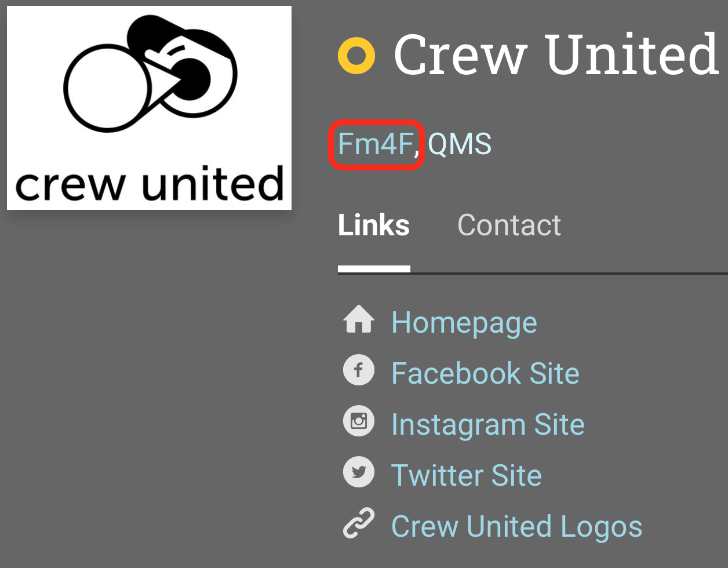Click the Facebook circle icon
This screenshot has height=568, width=728.
click(x=359, y=370)
